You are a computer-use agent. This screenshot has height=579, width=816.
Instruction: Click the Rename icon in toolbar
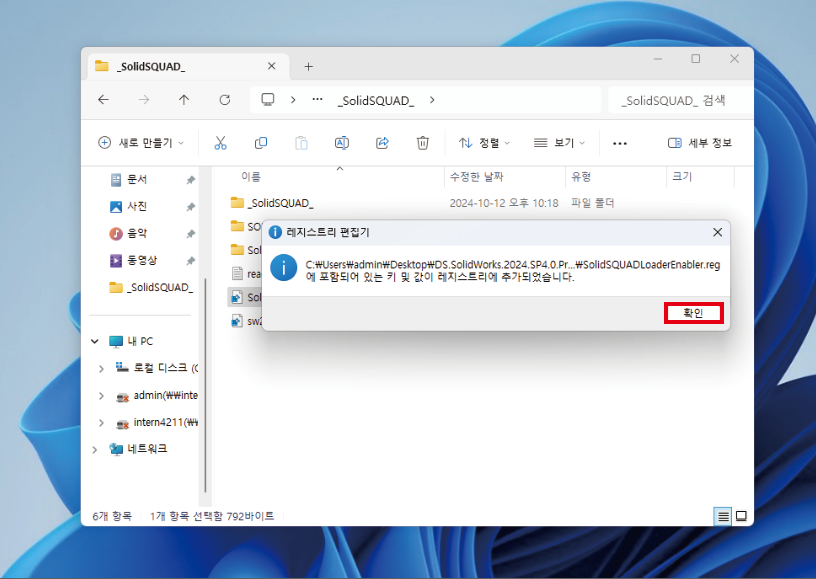(x=342, y=143)
